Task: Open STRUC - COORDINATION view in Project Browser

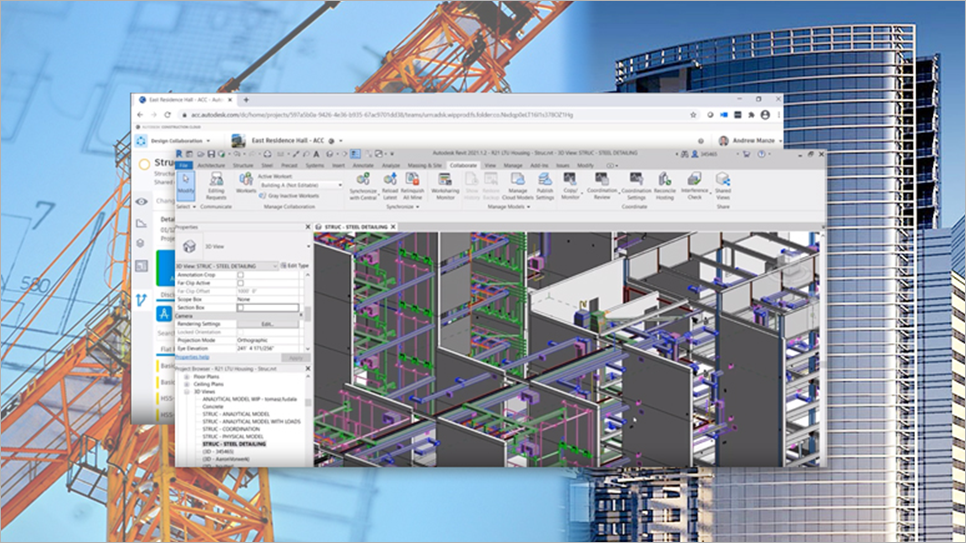Action: 231,429
